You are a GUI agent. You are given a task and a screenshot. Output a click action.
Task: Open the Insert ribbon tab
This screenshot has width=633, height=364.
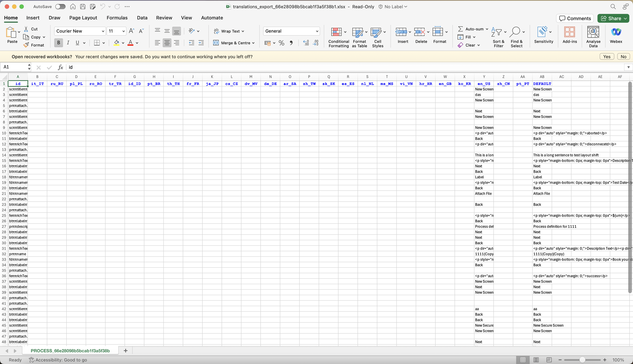33,18
